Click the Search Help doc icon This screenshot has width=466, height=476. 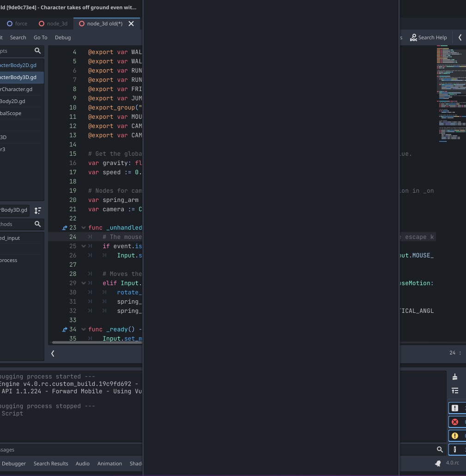(x=413, y=37)
